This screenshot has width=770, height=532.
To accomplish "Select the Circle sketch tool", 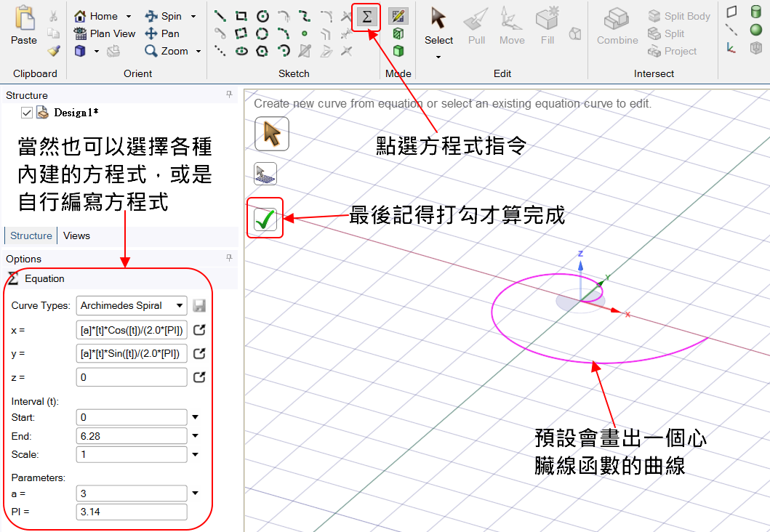I will point(262,16).
